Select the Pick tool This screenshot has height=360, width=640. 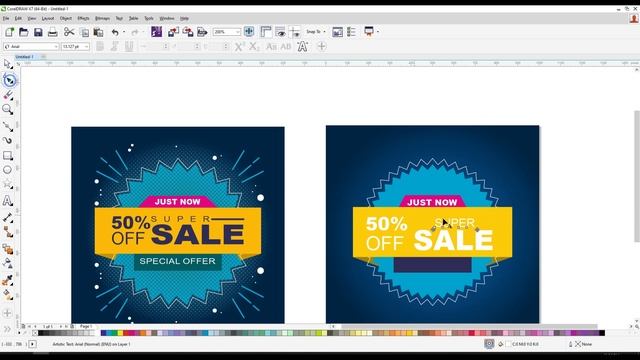tap(7, 64)
